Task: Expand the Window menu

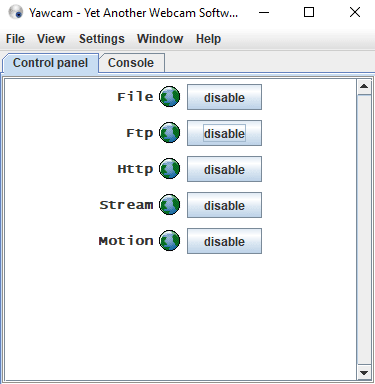Action: (x=160, y=39)
